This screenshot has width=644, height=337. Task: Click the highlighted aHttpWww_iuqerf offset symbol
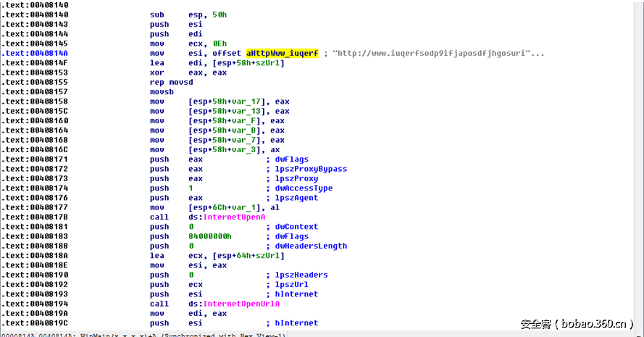(x=282, y=53)
